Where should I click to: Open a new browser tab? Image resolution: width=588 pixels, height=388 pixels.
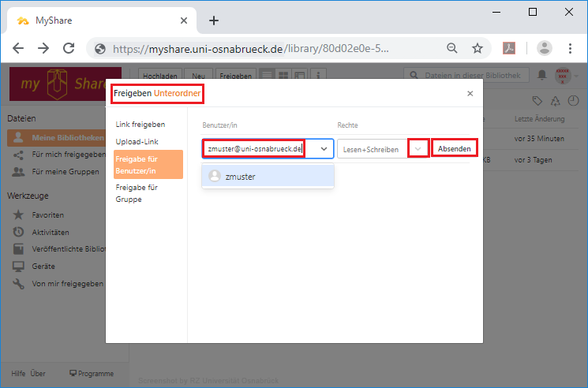(213, 21)
